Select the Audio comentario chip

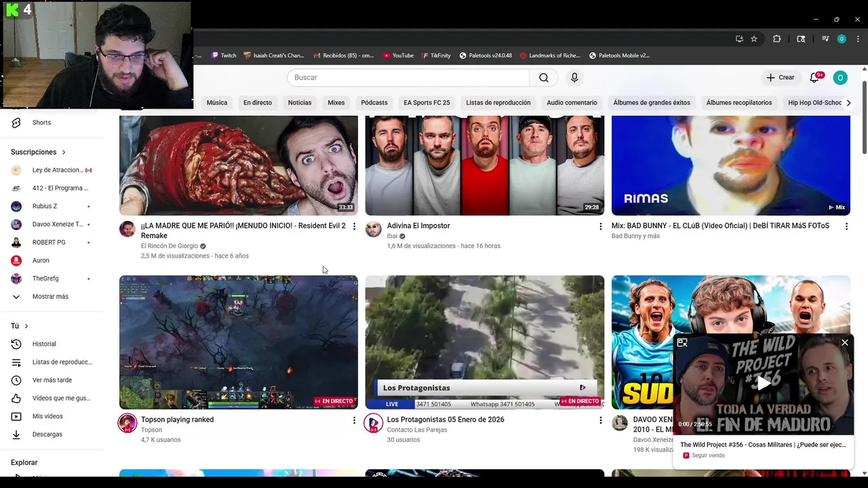[x=572, y=103]
